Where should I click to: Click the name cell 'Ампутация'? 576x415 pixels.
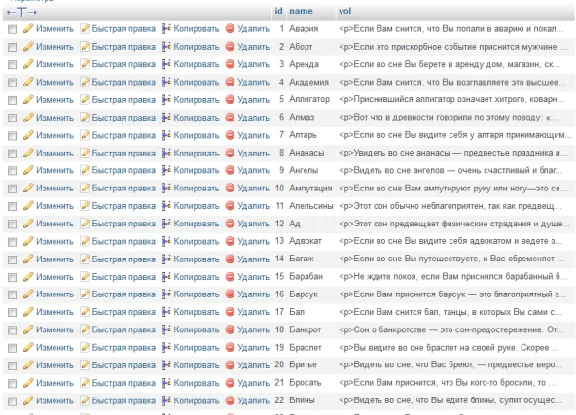coord(310,188)
